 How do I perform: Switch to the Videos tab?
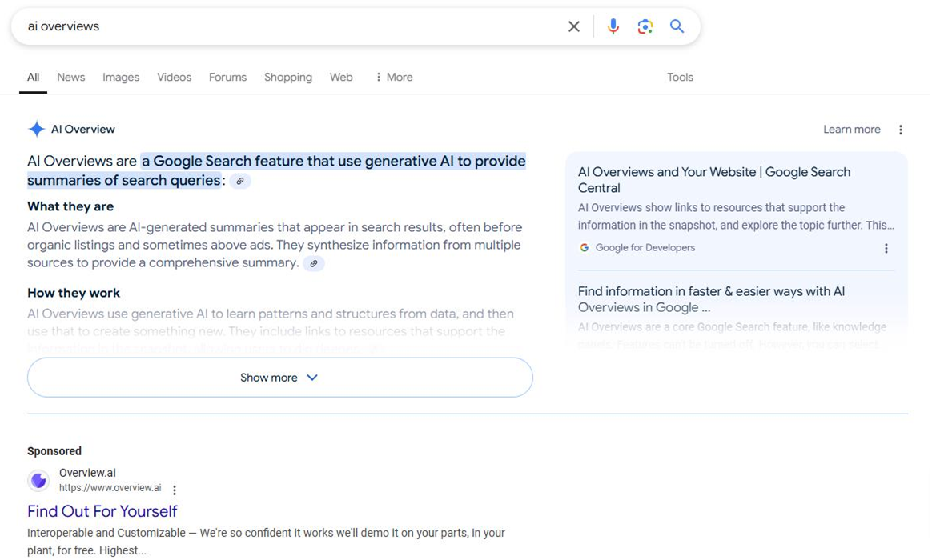(x=175, y=78)
